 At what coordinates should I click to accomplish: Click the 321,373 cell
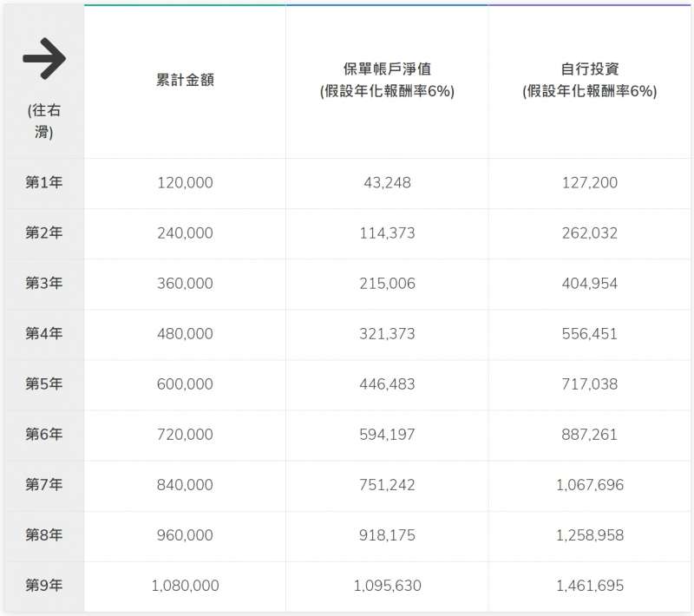[387, 334]
